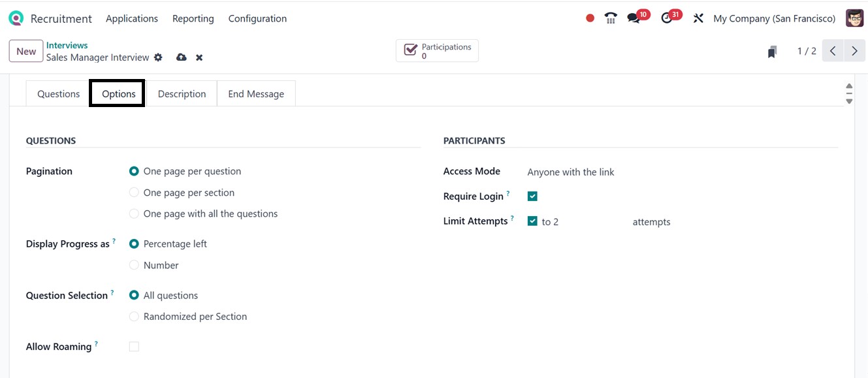Select One page per section radio
Screen dimensions: 868x378
click(134, 193)
